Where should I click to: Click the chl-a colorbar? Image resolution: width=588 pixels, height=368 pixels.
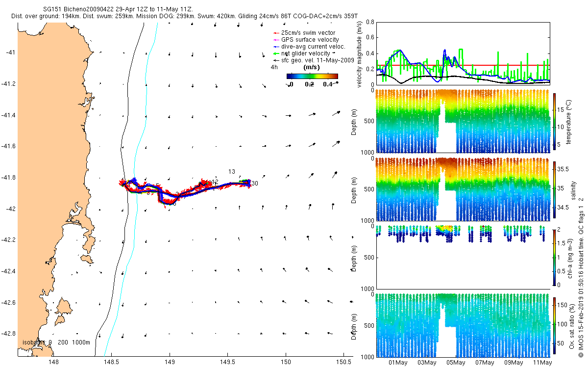(x=555, y=257)
